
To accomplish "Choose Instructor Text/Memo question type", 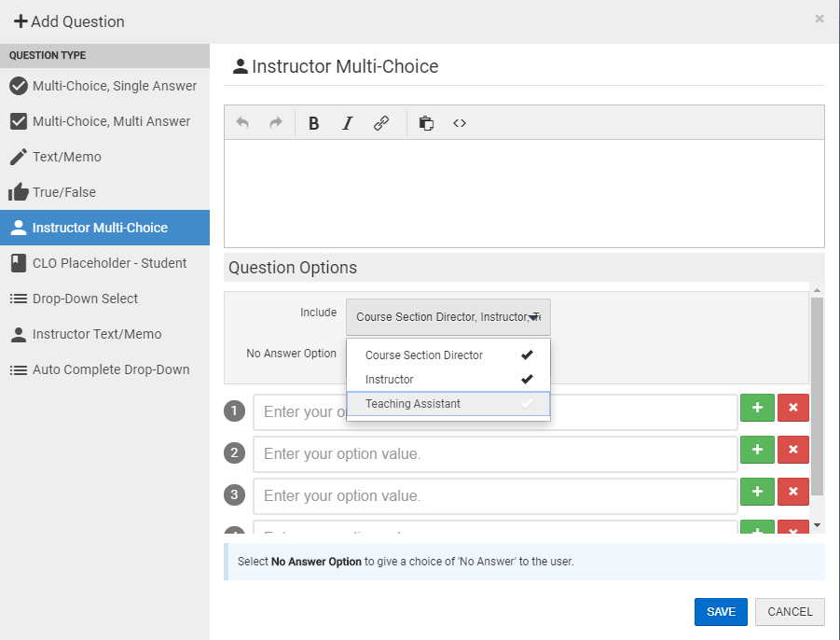I will pyautogui.click(x=104, y=334).
